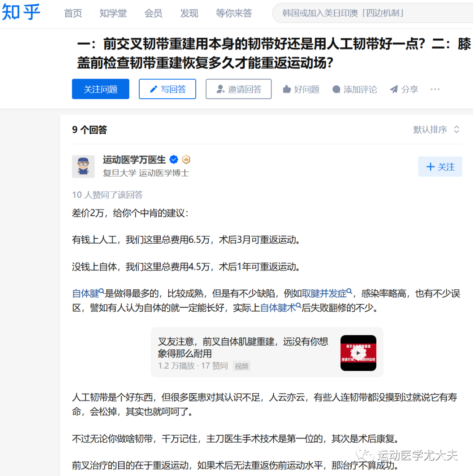This screenshot has height=476, width=473.
Task: Play the embedded video thumbnail
Action: coord(358,353)
